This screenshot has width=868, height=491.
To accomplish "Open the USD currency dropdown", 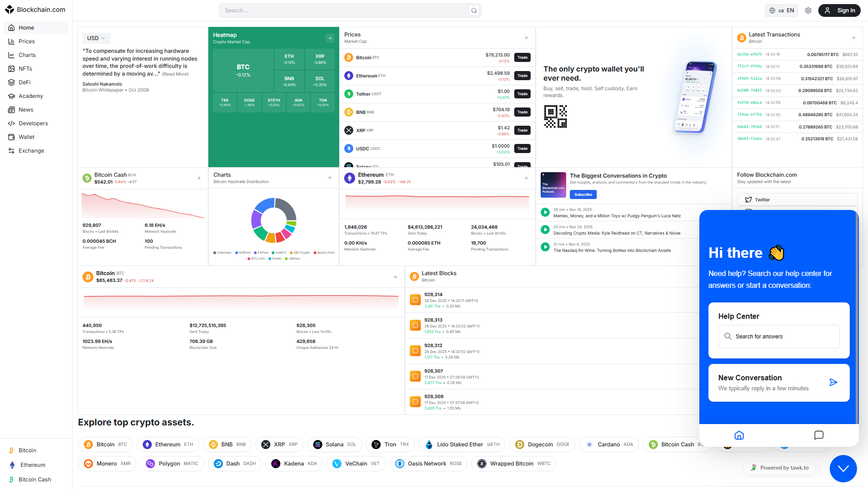I will coord(96,38).
